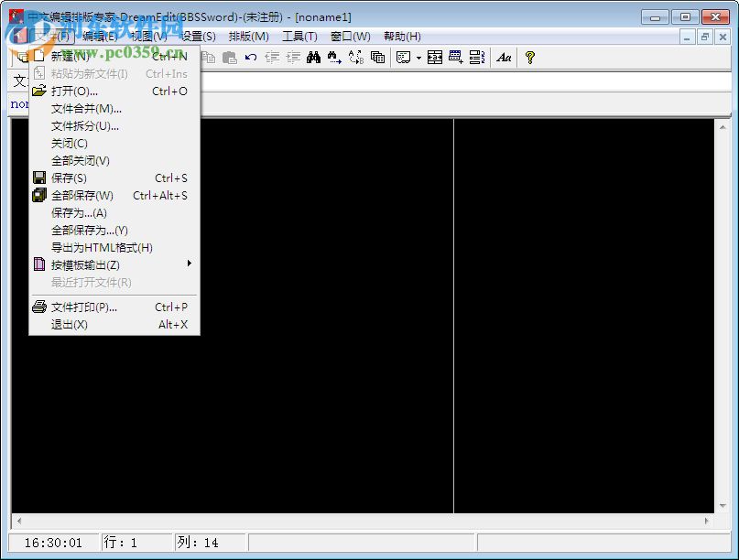Open the 窗口(W) menu

(350, 36)
